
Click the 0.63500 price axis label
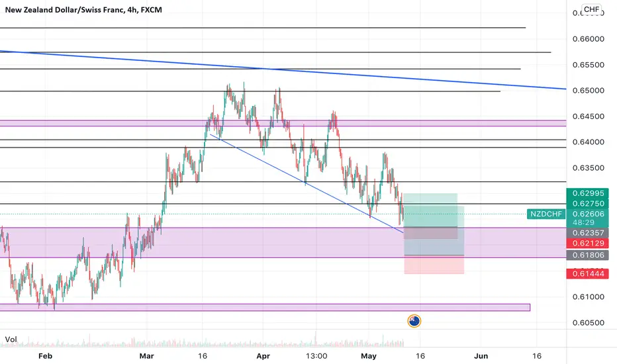tap(588, 168)
